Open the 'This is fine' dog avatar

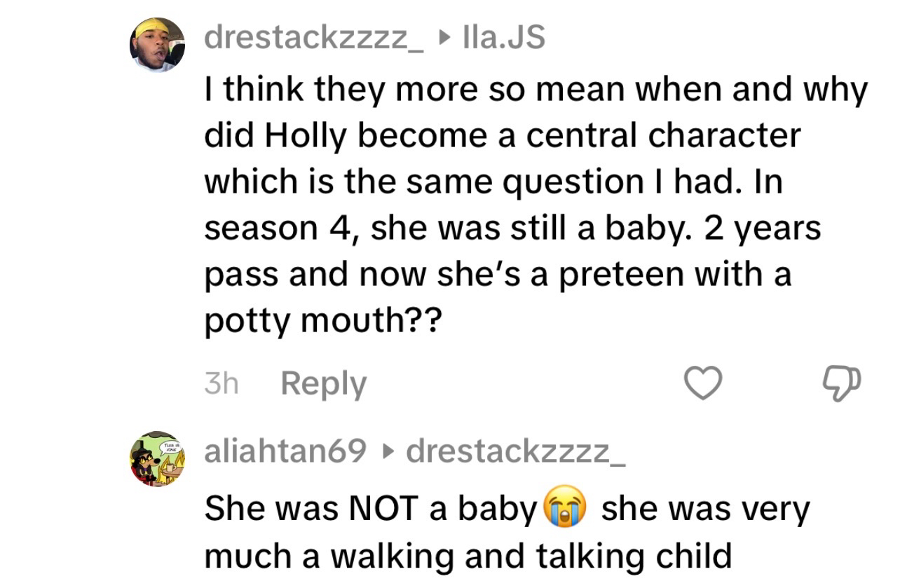tap(157, 458)
